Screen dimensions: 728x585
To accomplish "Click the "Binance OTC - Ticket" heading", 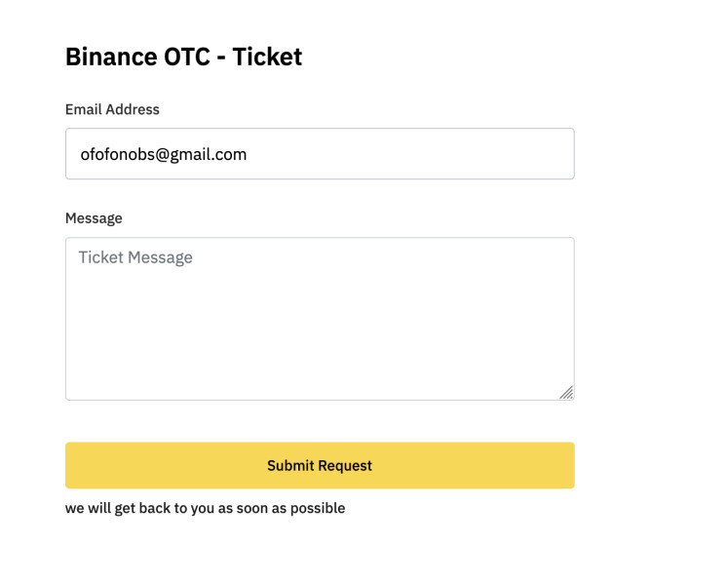I will point(183,57).
